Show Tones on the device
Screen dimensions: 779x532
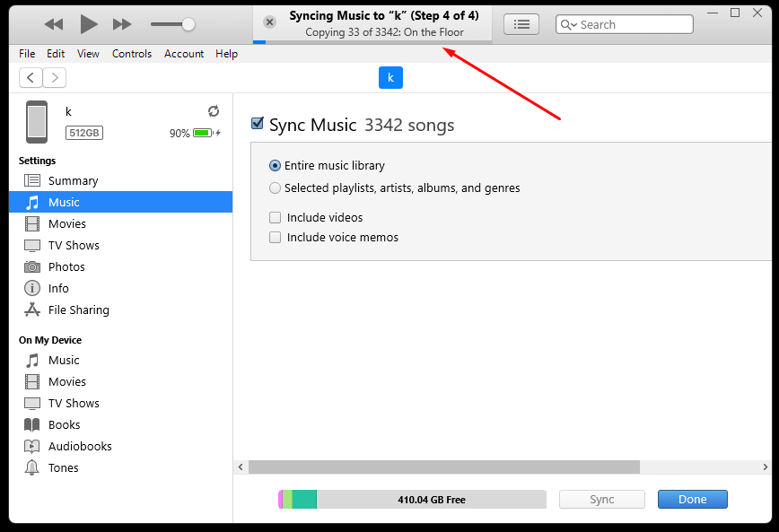121,468
